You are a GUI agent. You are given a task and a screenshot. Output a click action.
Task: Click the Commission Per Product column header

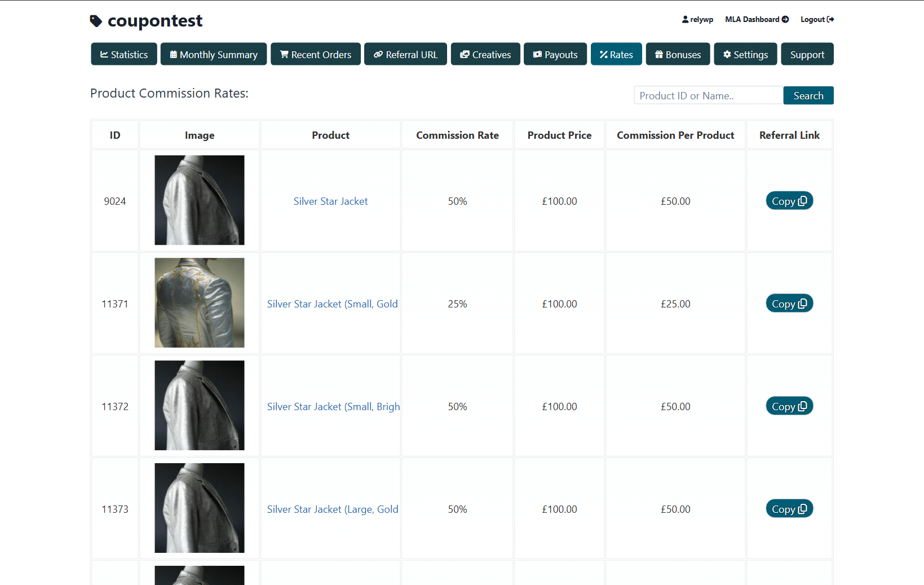675,135
